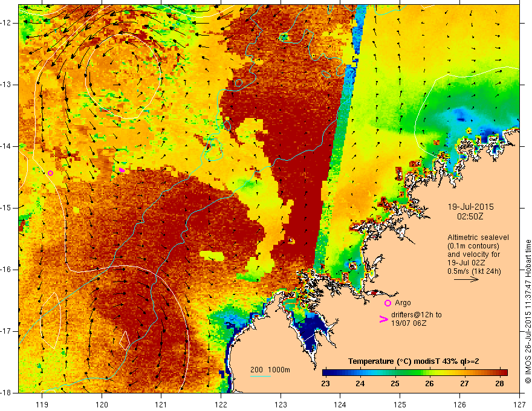Screen dimensions: 532x411
Task: Click the latitude axis label '-14'
Action: point(7,146)
